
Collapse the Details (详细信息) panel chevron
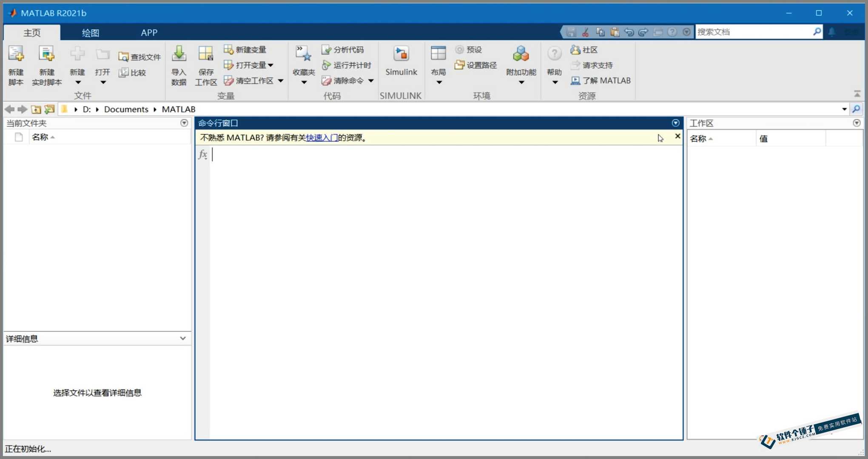point(183,338)
